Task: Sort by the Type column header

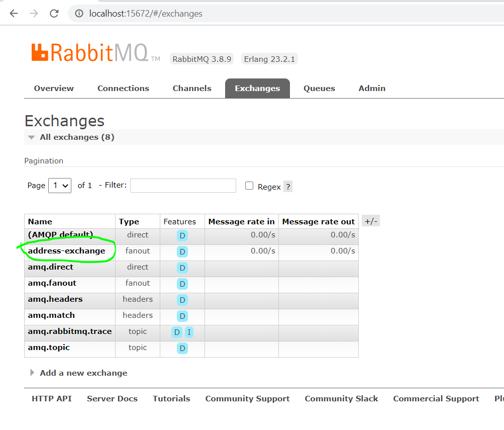Action: [x=129, y=222]
